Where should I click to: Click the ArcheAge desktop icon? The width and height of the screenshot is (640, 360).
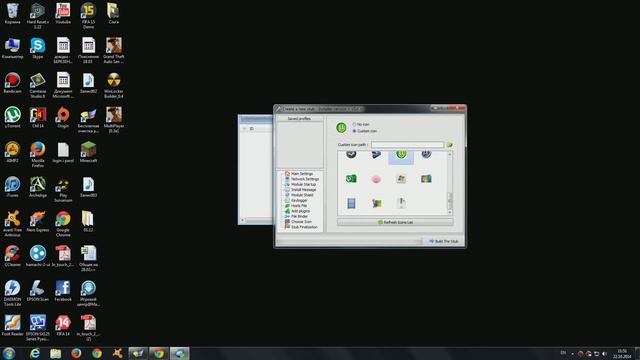(38, 187)
